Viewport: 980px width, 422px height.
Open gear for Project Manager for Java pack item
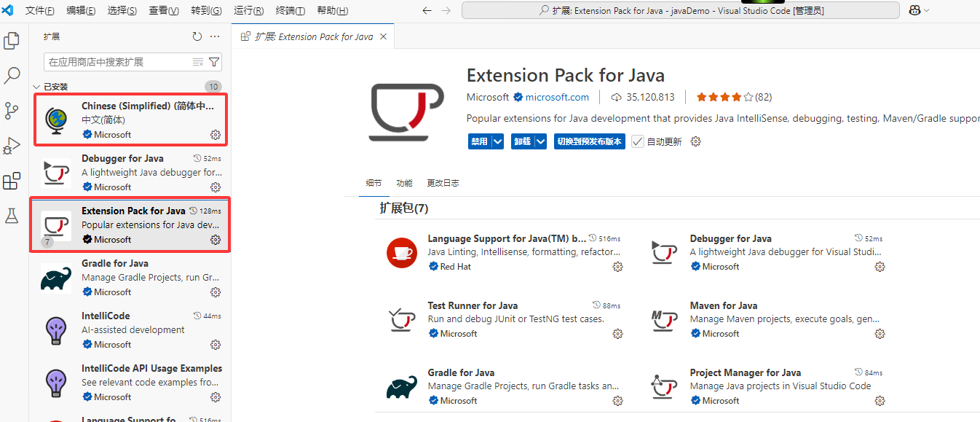880,401
